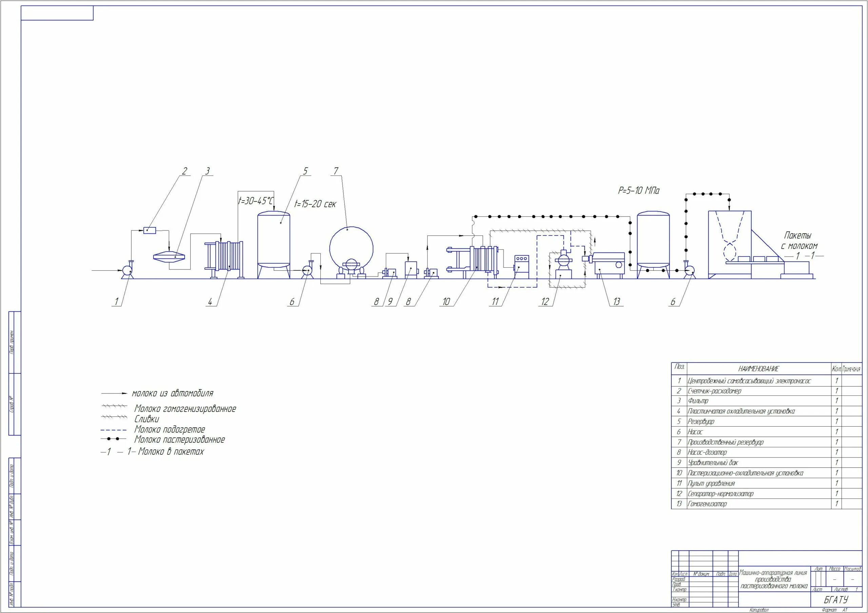Select the filter symbol labeled 3
Image resolution: width=868 pixels, height=613 pixels.
[169, 257]
